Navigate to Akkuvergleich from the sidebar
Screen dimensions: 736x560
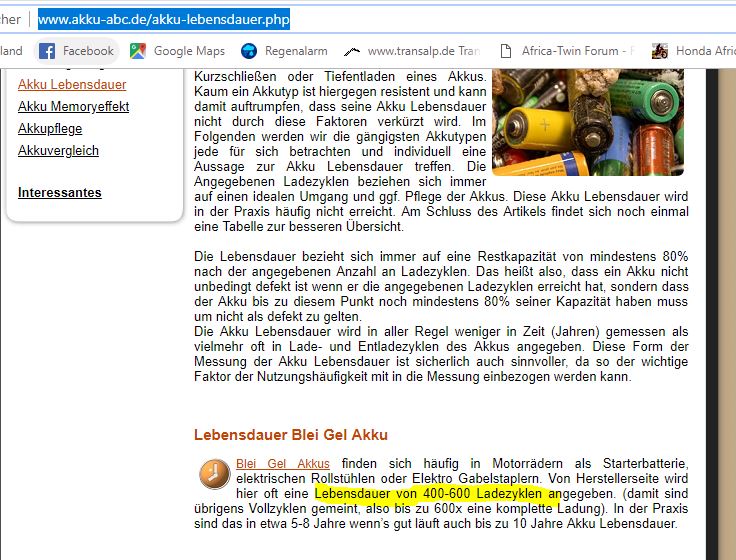tap(58, 151)
